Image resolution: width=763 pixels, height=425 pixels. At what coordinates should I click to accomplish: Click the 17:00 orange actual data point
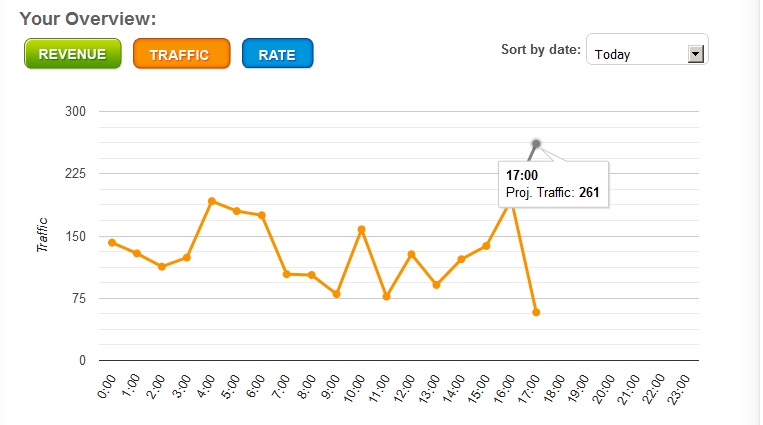pyautogui.click(x=536, y=312)
